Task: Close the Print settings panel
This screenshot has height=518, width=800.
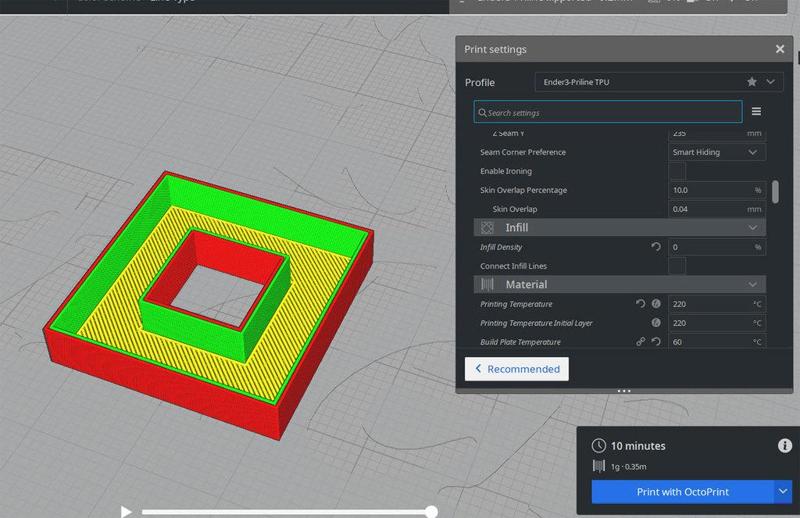Action: click(x=779, y=49)
